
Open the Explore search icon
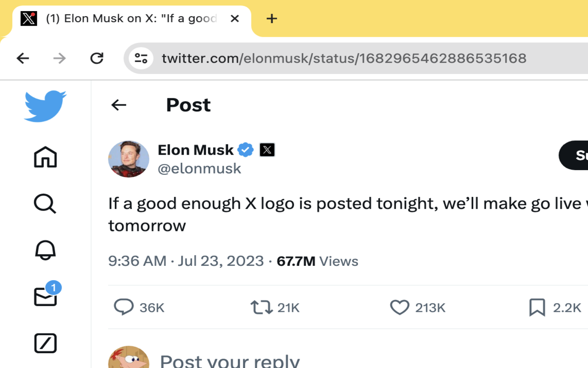(x=45, y=203)
